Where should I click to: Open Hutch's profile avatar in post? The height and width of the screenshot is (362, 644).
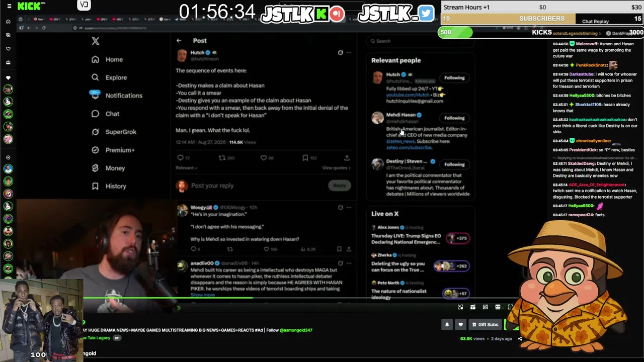(x=182, y=55)
